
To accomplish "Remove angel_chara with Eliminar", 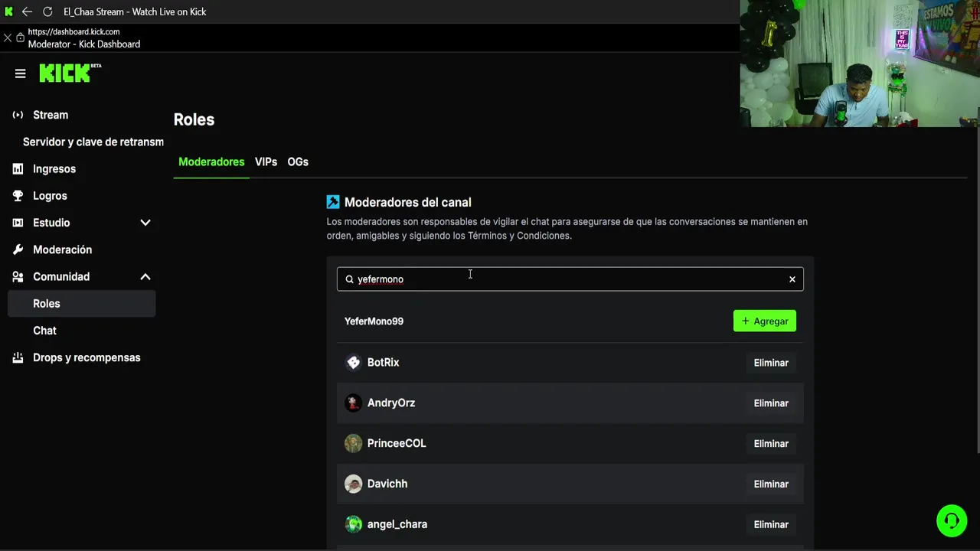I will [771, 524].
